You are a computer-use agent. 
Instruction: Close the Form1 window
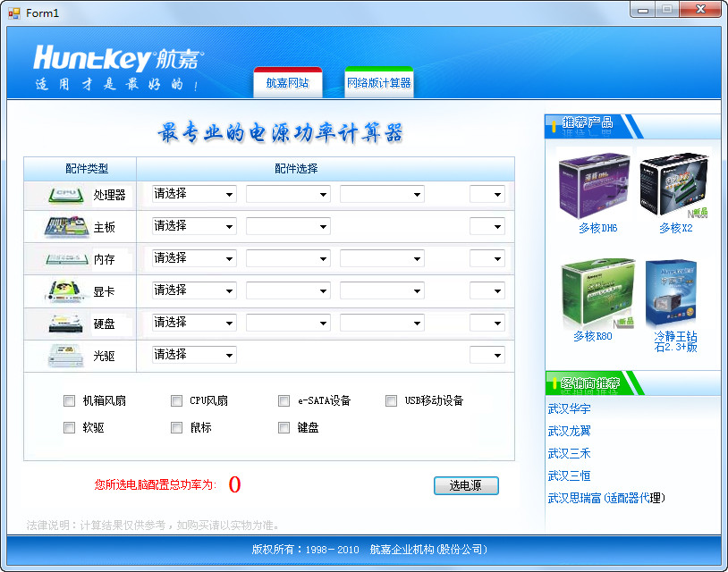pyautogui.click(x=700, y=10)
